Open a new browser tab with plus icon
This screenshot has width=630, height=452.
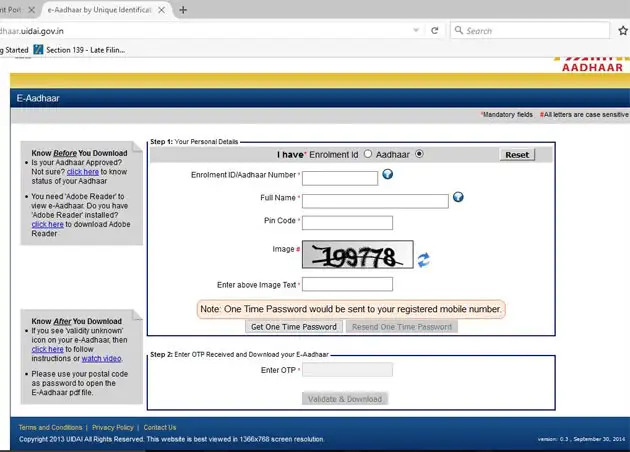point(182,9)
